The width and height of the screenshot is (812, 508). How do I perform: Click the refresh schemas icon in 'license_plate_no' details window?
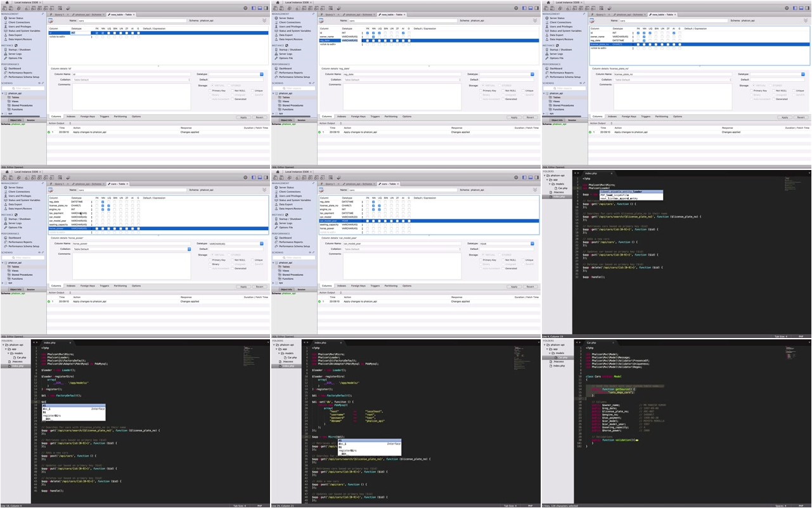pyautogui.click(x=584, y=83)
